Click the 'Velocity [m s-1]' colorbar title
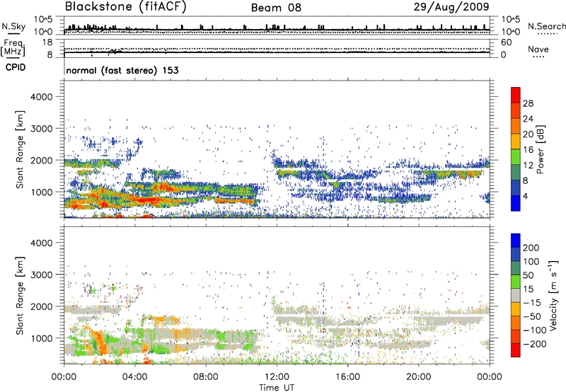Viewport: 566px width, 392px height. point(553,295)
